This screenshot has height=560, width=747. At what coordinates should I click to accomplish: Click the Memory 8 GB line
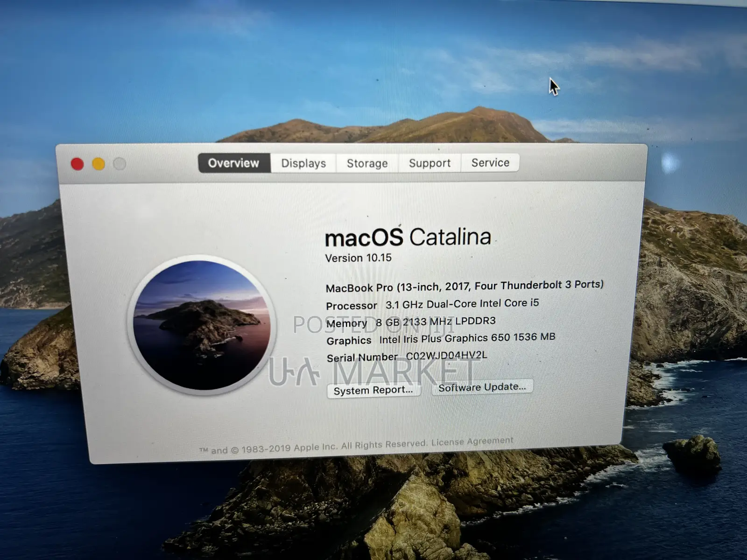[x=411, y=322]
